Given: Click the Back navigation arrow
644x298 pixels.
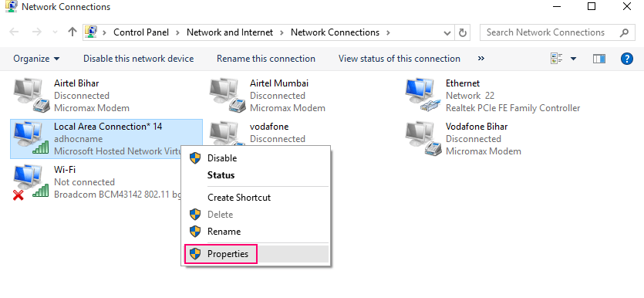Looking at the screenshot, I should click(x=14, y=32).
